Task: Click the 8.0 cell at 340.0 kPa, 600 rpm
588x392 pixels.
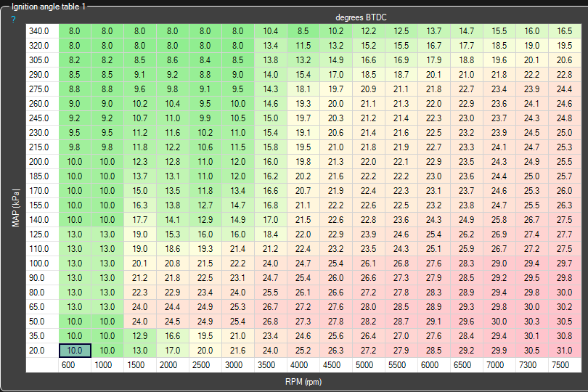Action: tap(75, 31)
